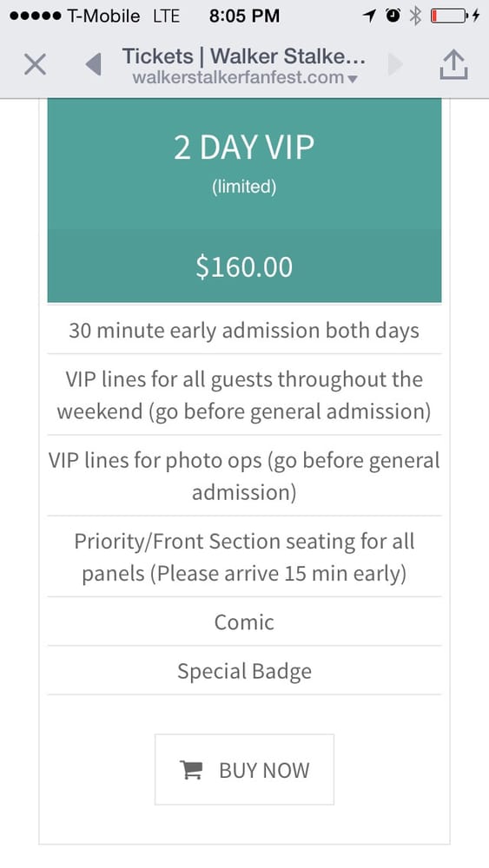This screenshot has height=868, width=489.
Task: Tap the Special Badge row
Action: pos(244,670)
